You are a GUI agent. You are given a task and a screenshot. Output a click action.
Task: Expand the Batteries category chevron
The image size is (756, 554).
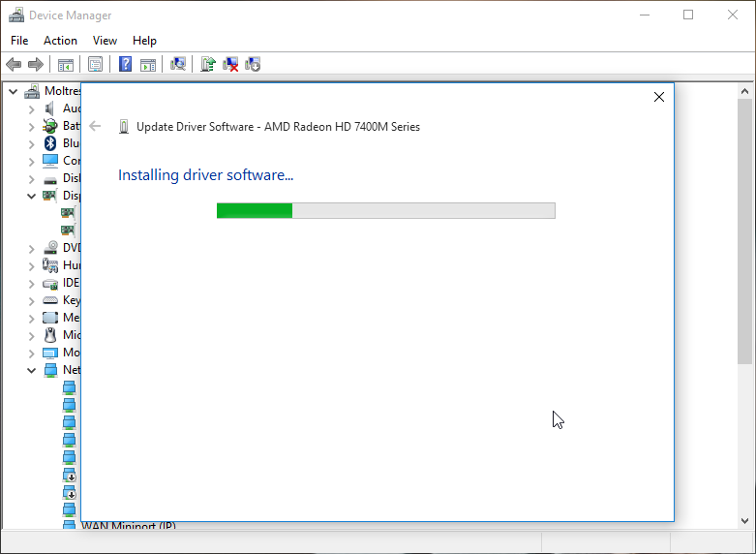click(31, 127)
